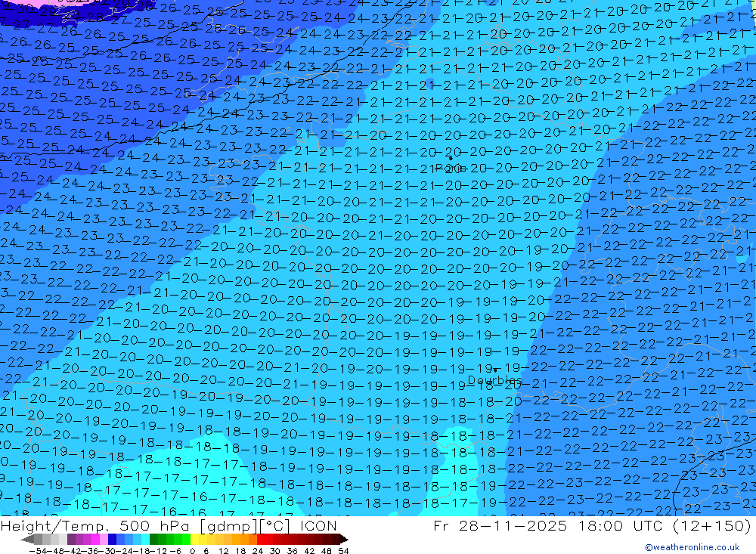Click the legend tick label '12'
This screenshot has width=756, height=554.
coord(224,551)
